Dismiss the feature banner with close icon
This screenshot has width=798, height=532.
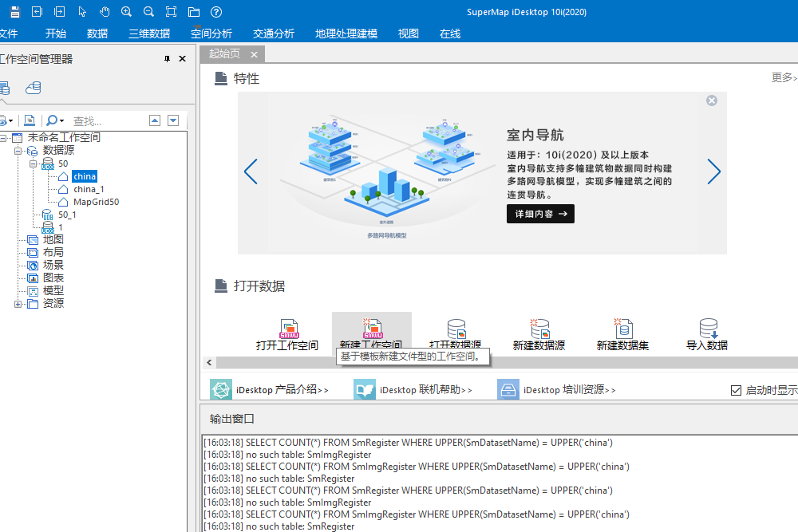712,100
